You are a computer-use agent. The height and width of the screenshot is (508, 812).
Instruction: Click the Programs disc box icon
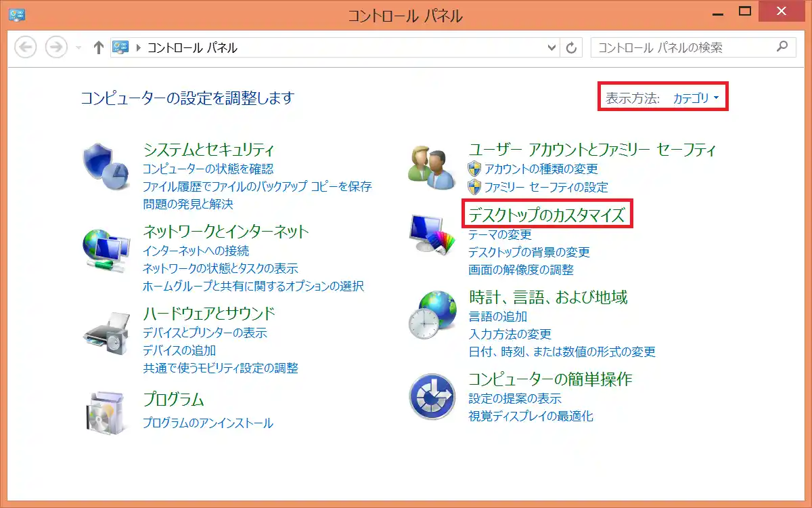click(x=105, y=413)
